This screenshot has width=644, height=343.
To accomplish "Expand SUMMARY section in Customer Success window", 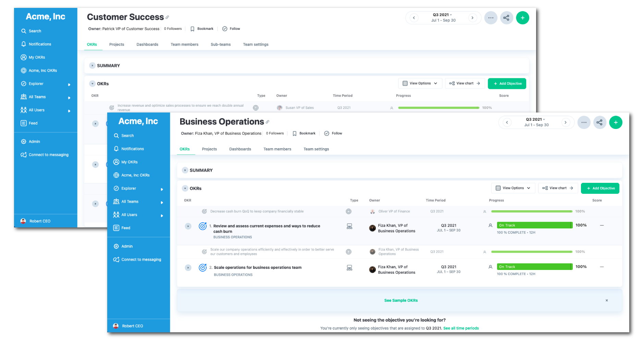I will click(92, 66).
